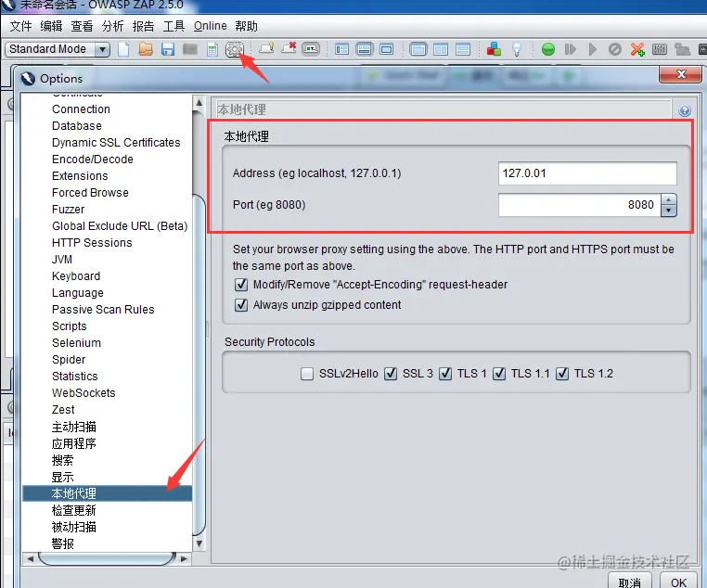The height and width of the screenshot is (588, 707).
Task: Toggle Always unzip gzipped content checkbox
Action: coord(241,305)
